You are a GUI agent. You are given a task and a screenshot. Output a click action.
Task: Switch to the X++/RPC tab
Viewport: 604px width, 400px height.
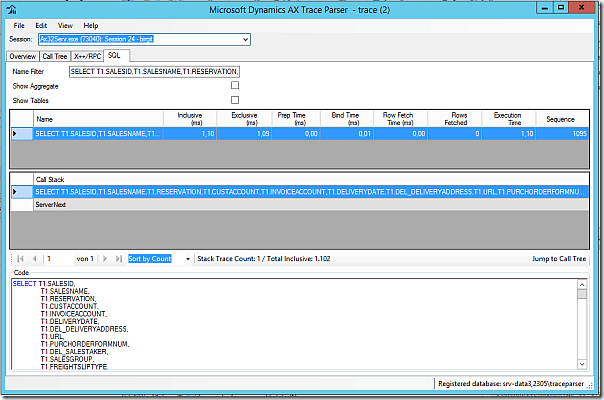tap(87, 56)
